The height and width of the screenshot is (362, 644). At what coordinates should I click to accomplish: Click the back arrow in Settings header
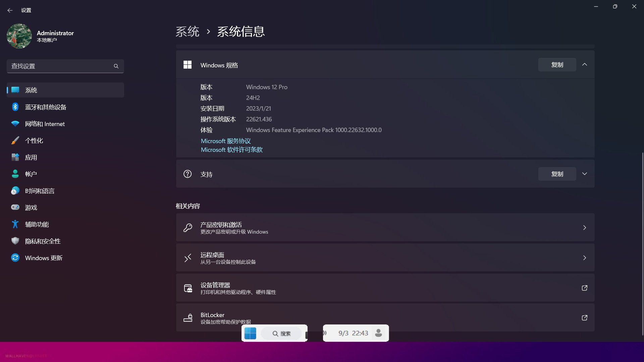click(x=10, y=10)
